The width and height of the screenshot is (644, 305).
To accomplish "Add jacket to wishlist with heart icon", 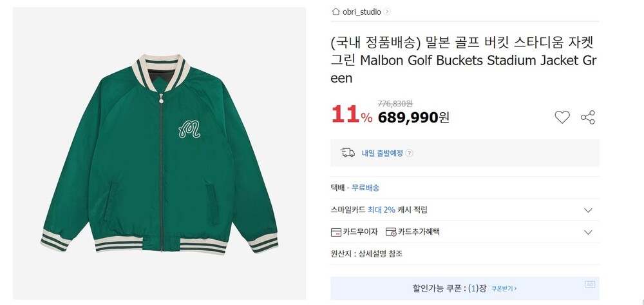I will [x=562, y=117].
